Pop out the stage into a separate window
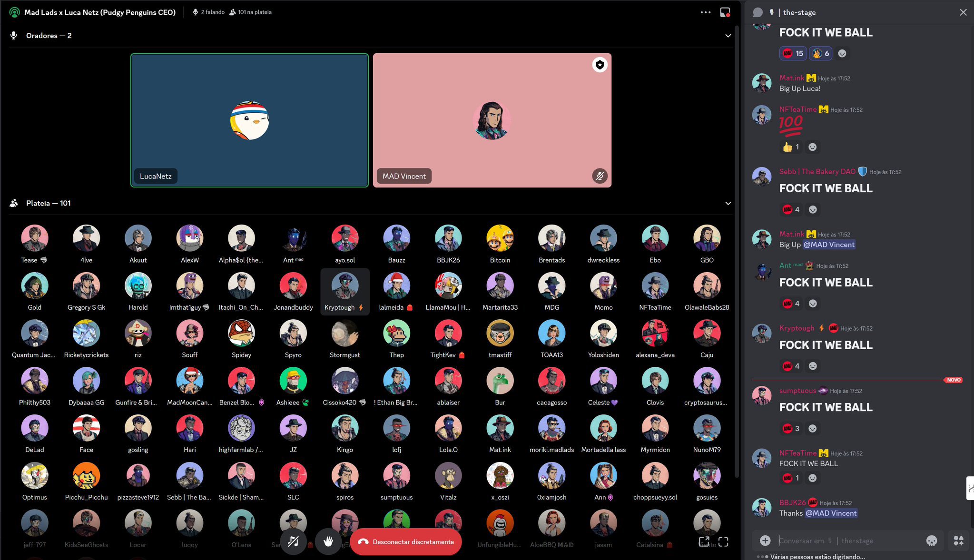 coord(704,541)
